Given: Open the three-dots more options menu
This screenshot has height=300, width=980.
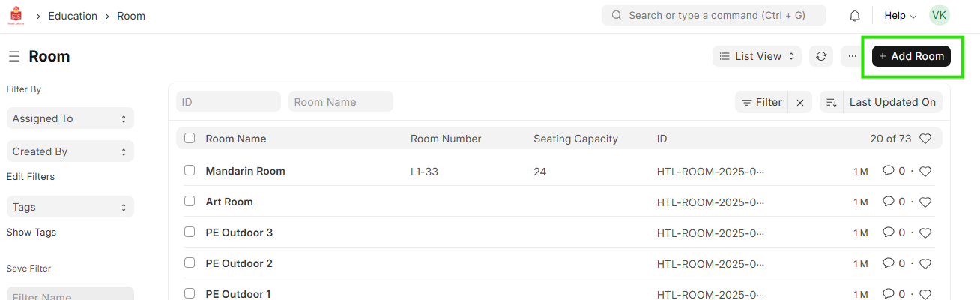Looking at the screenshot, I should [x=853, y=56].
